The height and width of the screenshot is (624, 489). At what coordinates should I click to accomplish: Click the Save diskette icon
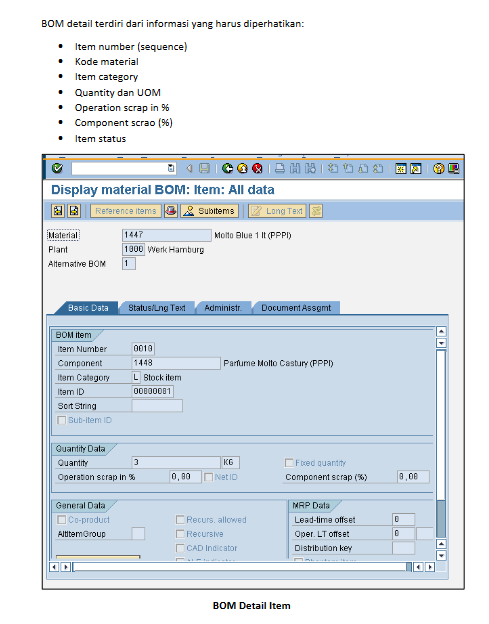pyautogui.click(x=204, y=168)
